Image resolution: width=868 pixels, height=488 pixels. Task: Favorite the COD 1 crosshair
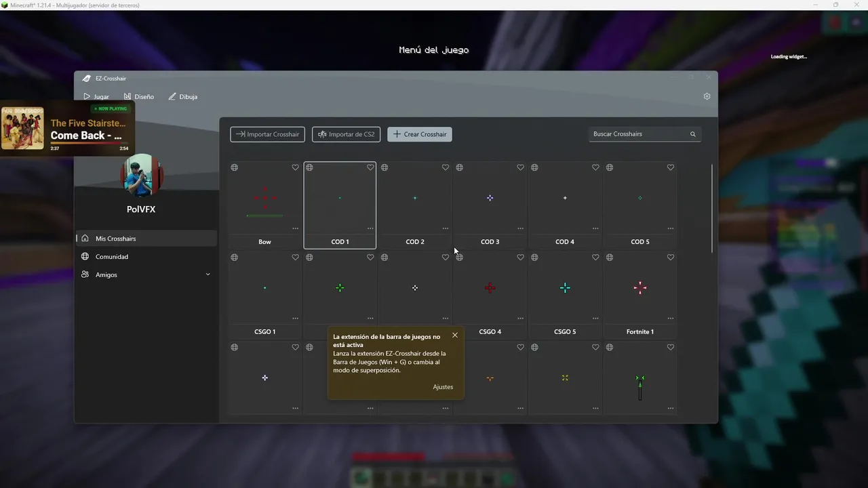tap(370, 167)
